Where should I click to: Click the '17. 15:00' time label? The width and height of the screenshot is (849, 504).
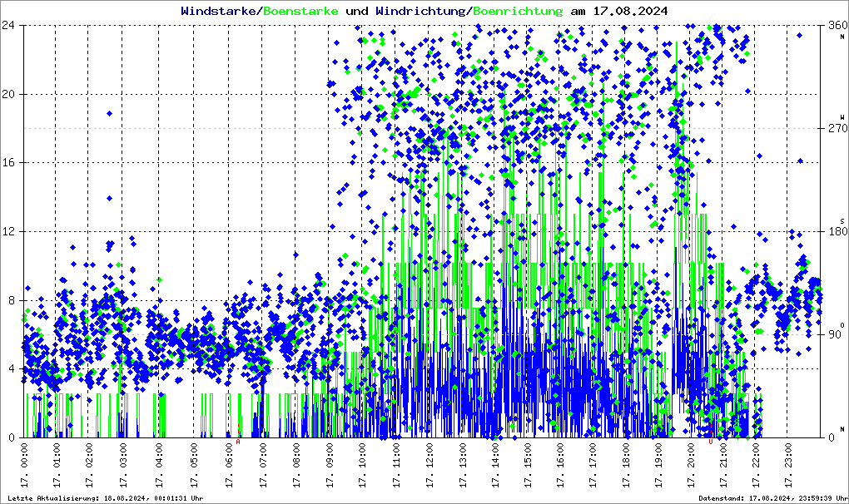528,465
